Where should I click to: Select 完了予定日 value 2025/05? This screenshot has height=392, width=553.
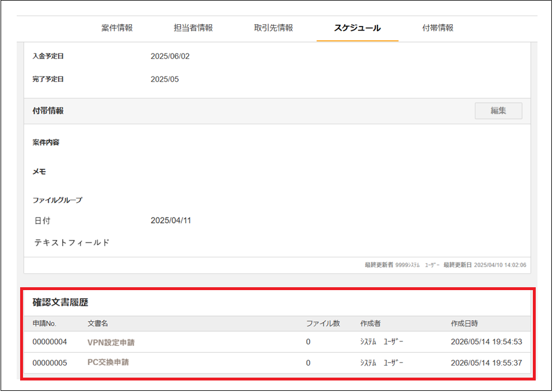165,79
